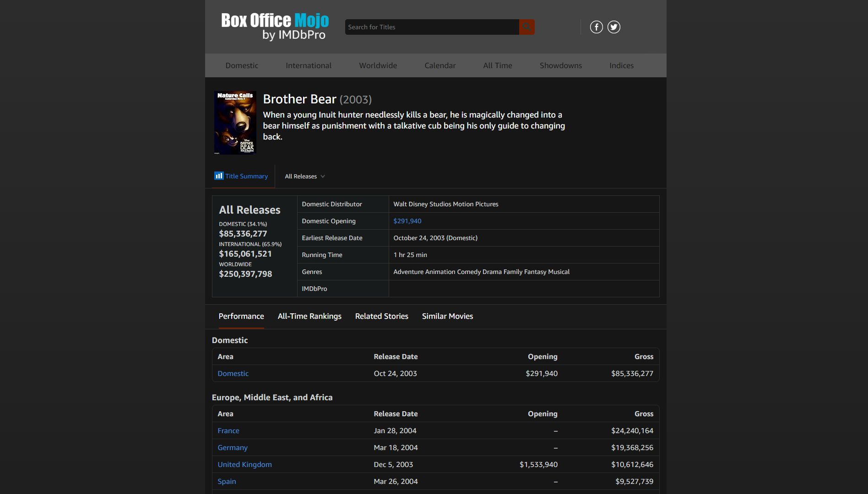Go to Box Office Mojo logo homepage
Image resolution: width=868 pixels, height=494 pixels.
coord(275,26)
